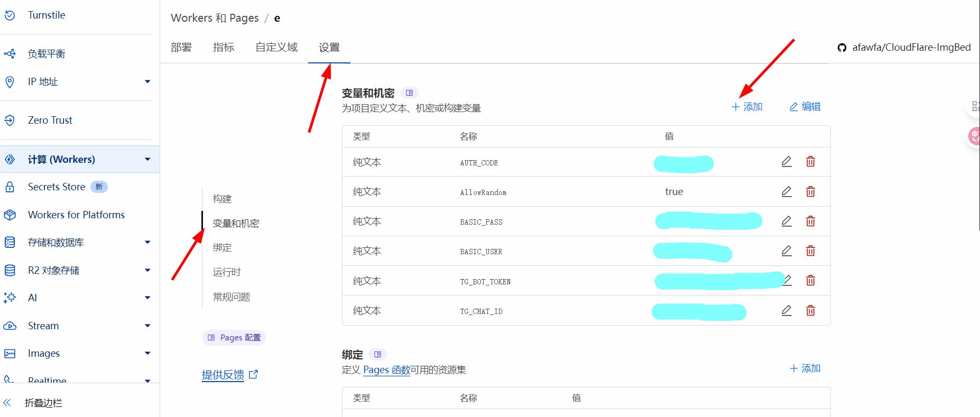Click the R2 对象存储 bucket icon
Image resolution: width=980 pixels, height=417 pixels.
[10, 271]
